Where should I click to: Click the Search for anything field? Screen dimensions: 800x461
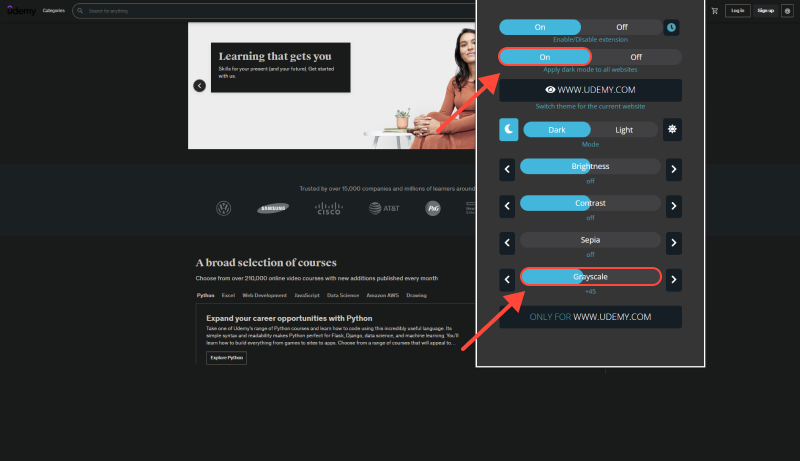pos(276,11)
